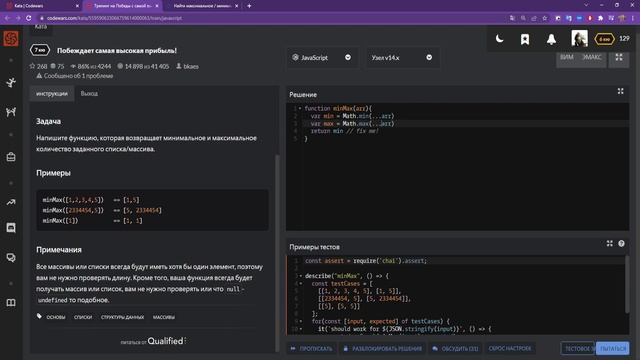Screen dimensions: 640x360
Task: Collapse the function minMax code fold arrow
Action: (x=300, y=109)
